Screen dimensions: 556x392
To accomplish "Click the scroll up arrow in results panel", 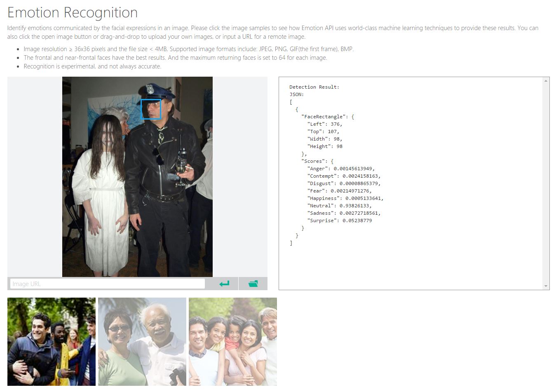I will (546, 81).
